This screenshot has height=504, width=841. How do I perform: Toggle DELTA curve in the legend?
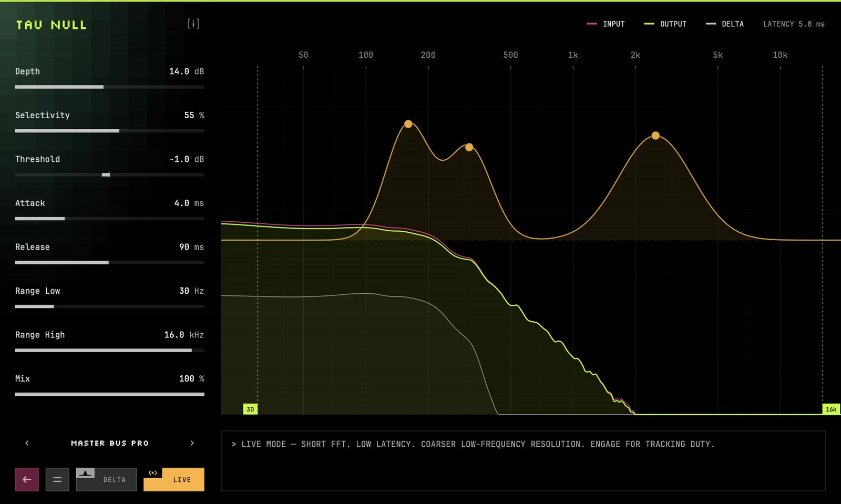(725, 24)
